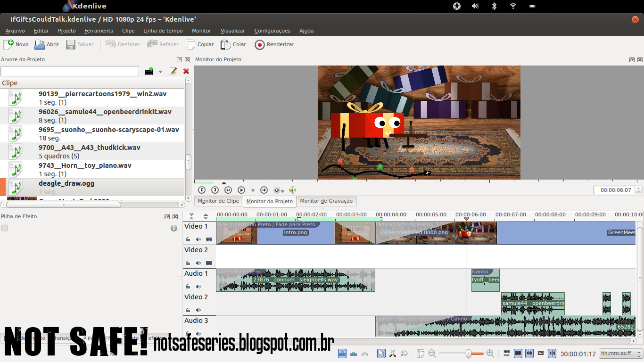Activate the selection arrow tool
The image size is (644, 362).
point(381,354)
